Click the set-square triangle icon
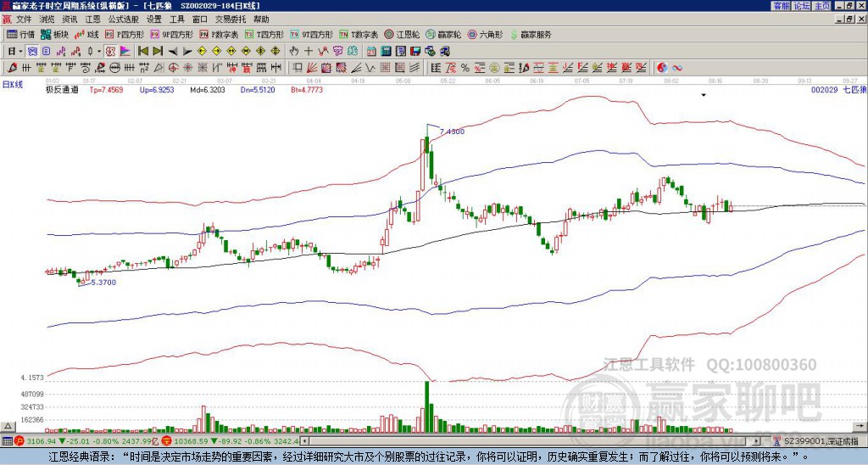 click(x=159, y=68)
